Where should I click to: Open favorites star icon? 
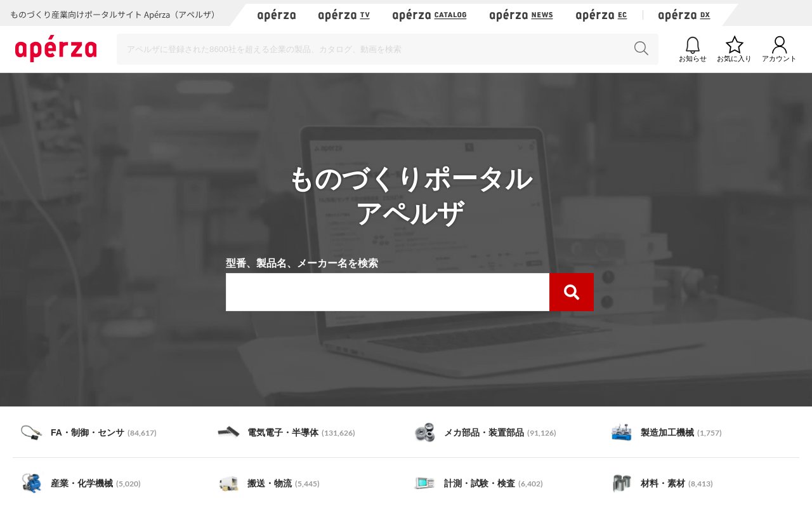[x=735, y=44]
